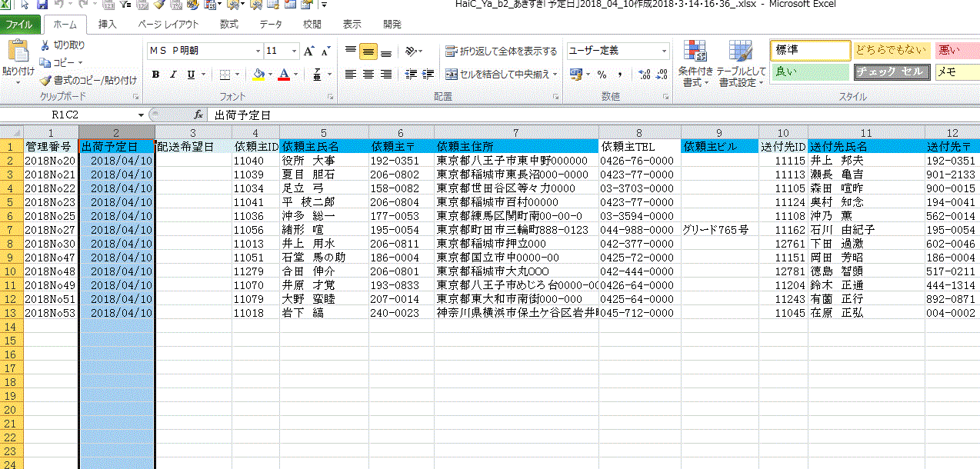Image resolution: width=980 pixels, height=469 pixels.
Task: Toggle middle vertical alignment button
Action: coord(368,52)
